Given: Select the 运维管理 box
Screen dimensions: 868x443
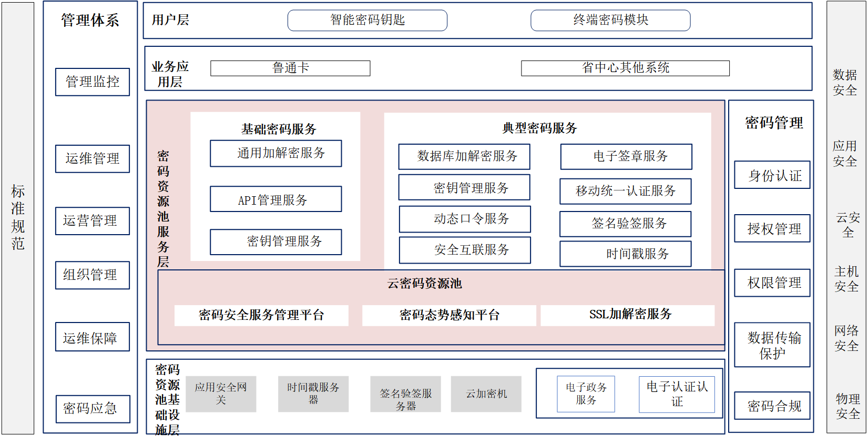Looking at the screenshot, I should point(93,159).
